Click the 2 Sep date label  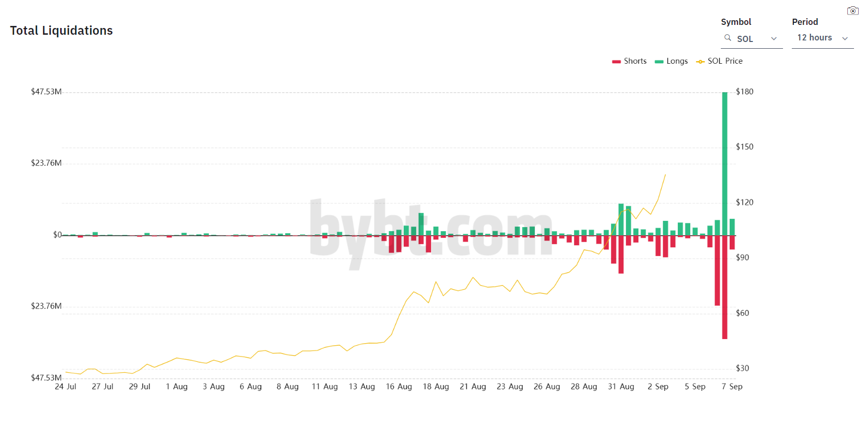[x=658, y=387]
